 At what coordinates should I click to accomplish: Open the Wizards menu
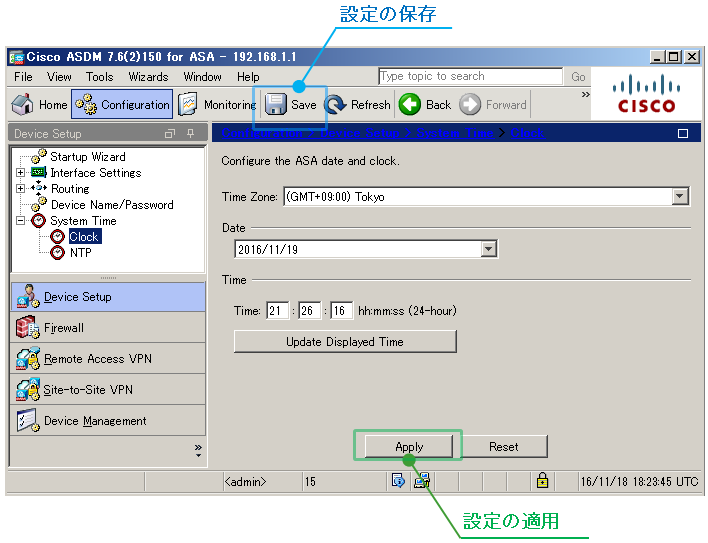click(x=148, y=77)
